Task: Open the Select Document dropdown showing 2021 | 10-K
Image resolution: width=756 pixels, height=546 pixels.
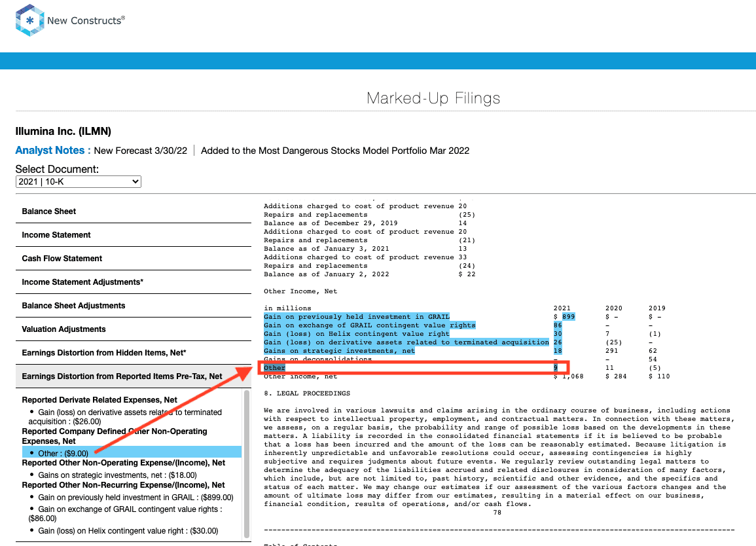Action: [78, 182]
